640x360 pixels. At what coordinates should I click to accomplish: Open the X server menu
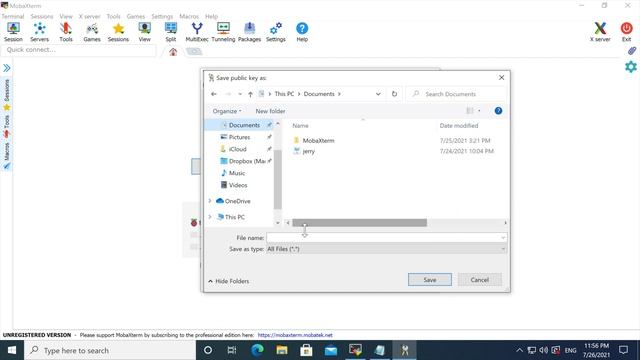pyautogui.click(x=89, y=16)
